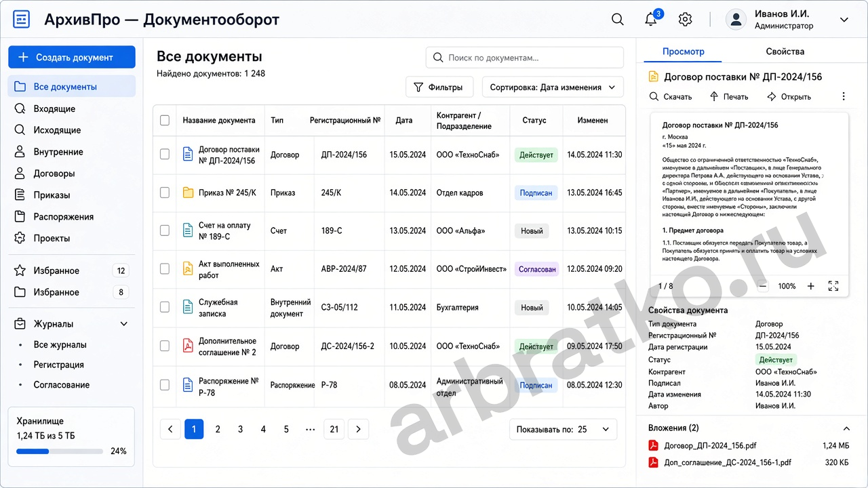This screenshot has width=868, height=488.
Task: Check the Договор поставки № ДП-2024/156 row
Action: (x=165, y=155)
